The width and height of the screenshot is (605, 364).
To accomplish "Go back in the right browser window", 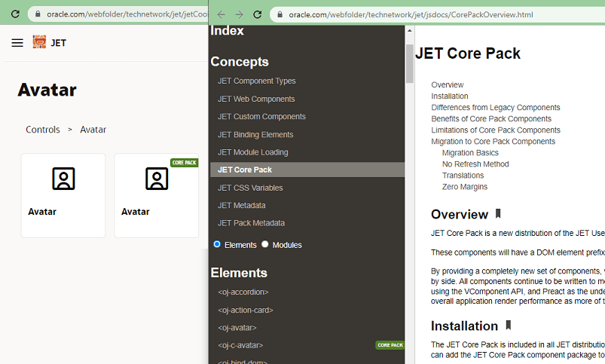I will (221, 14).
